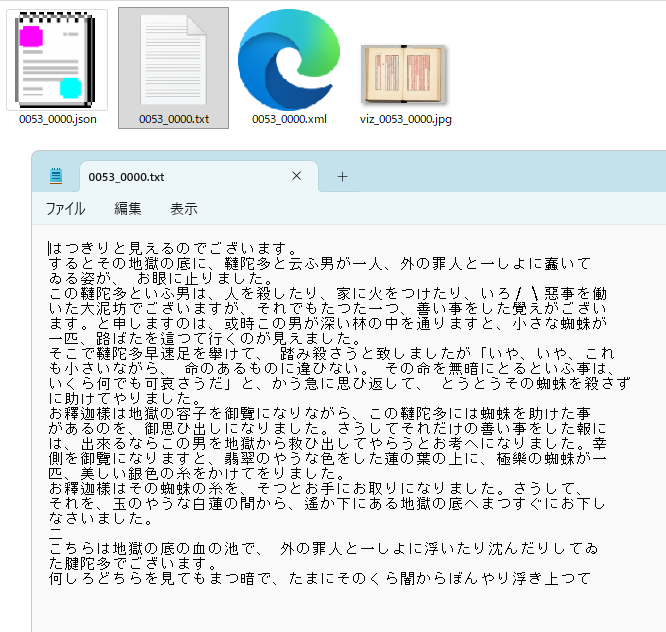Click the line starting 一匹、路ばたを這つて

(205, 339)
